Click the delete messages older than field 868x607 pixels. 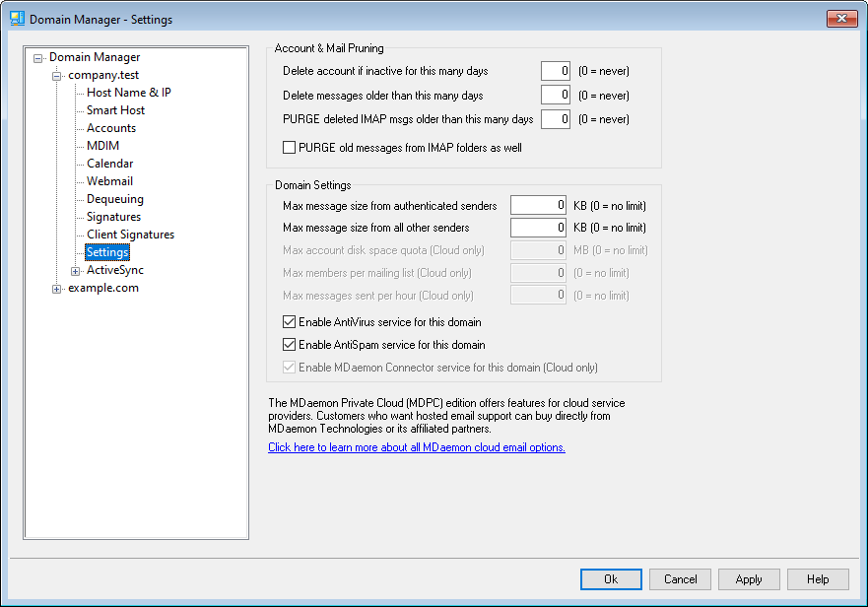click(556, 96)
